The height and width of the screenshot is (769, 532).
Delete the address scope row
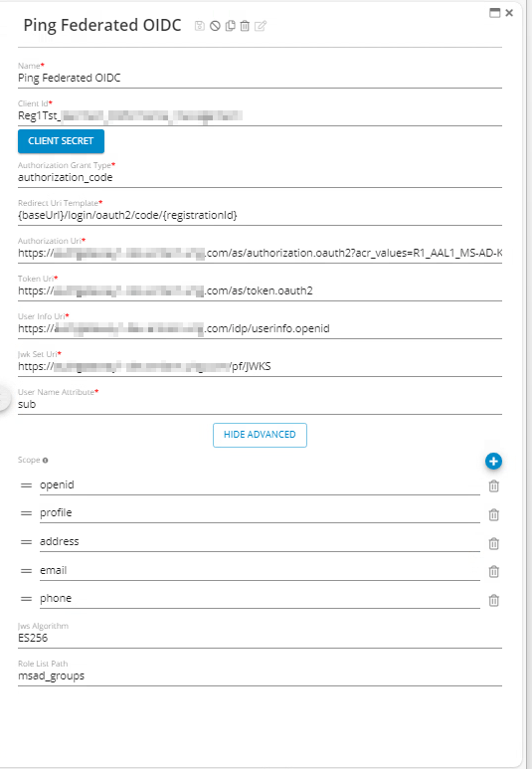coord(494,543)
